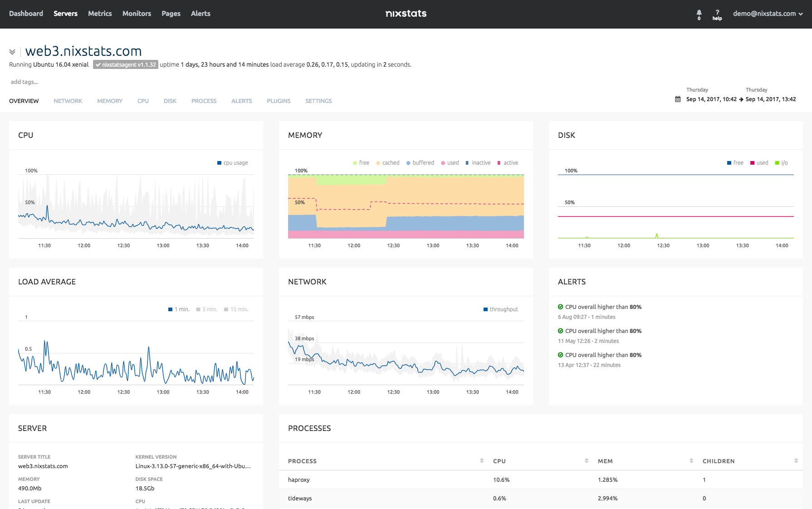Switch to the ALERTS tab
The height and width of the screenshot is (509, 812).
tap(241, 101)
